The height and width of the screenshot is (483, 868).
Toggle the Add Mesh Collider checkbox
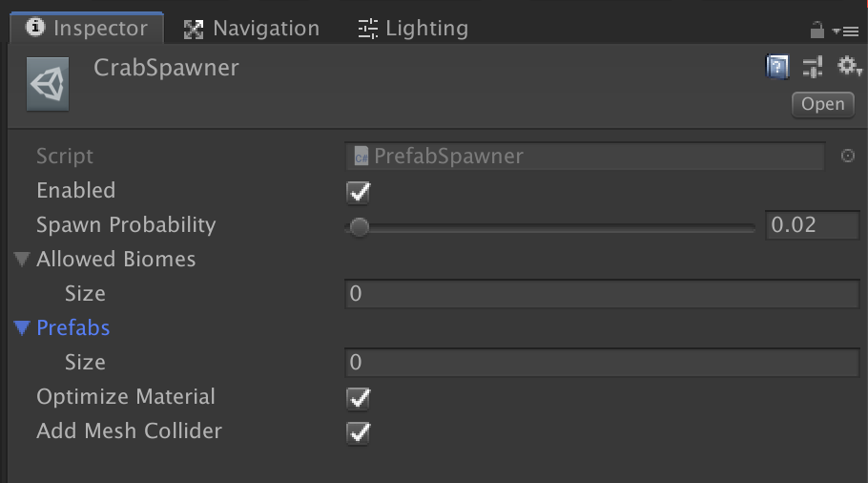tap(359, 431)
